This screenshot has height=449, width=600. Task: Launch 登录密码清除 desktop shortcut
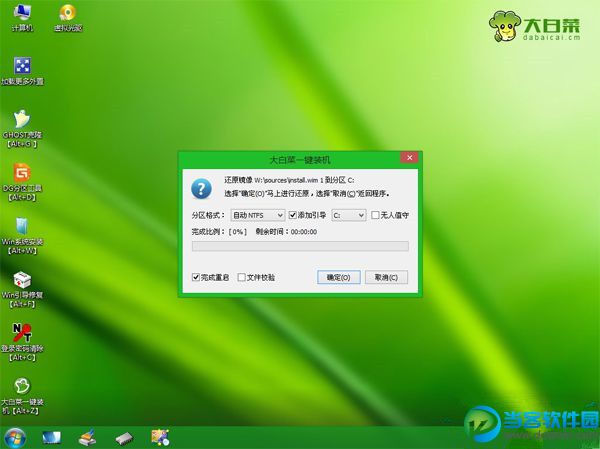[22, 343]
